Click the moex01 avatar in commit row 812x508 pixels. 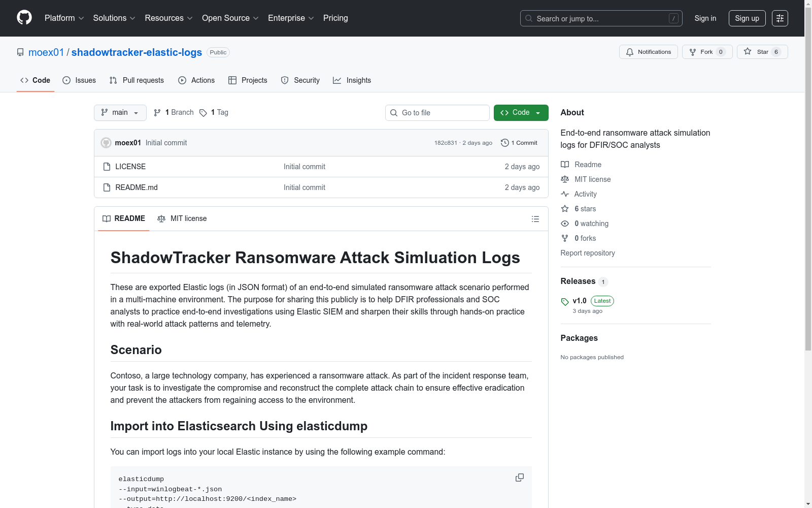click(106, 143)
